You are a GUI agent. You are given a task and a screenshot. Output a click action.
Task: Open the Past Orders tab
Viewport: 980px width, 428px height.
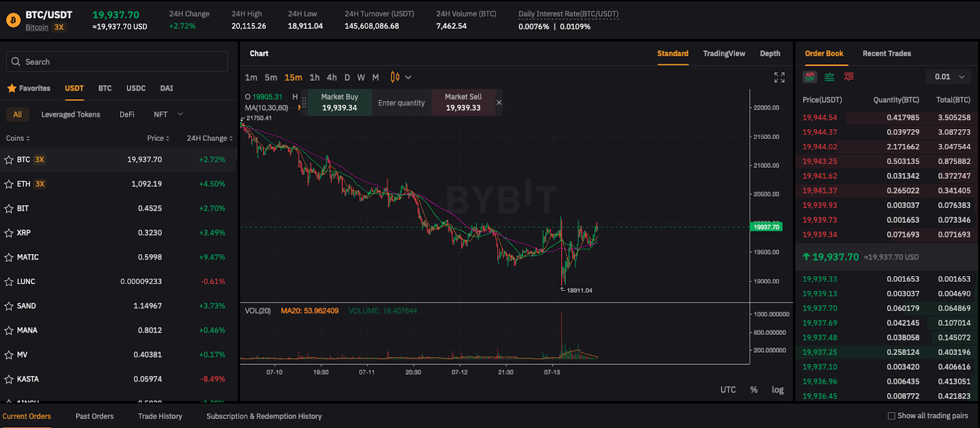[94, 416]
